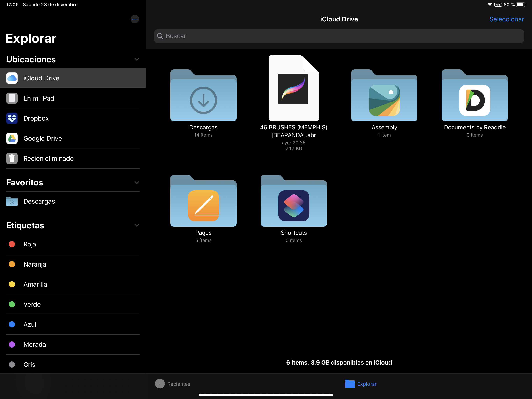Viewport: 532px width, 399px height.
Task: Collapse the Etiquetas section
Action: [x=137, y=225]
